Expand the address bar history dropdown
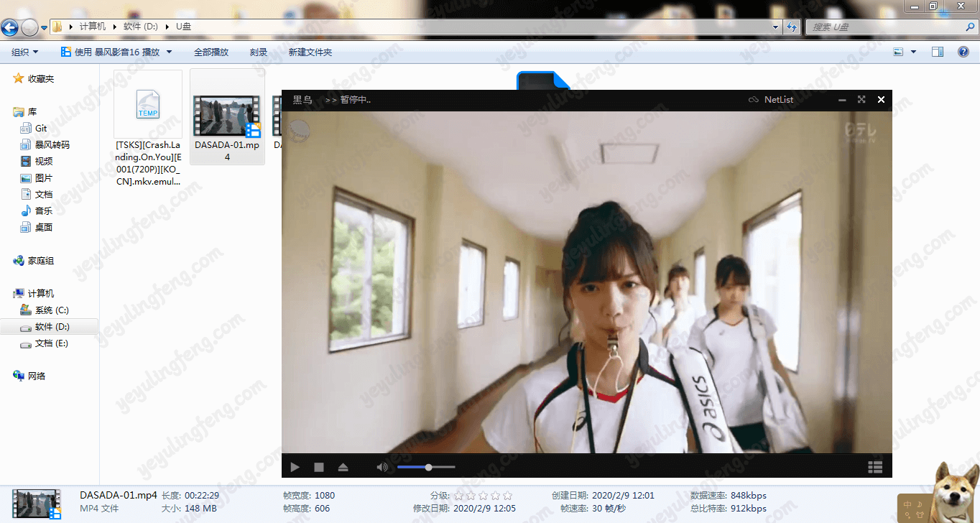Image resolution: width=980 pixels, height=523 pixels. pos(775,27)
